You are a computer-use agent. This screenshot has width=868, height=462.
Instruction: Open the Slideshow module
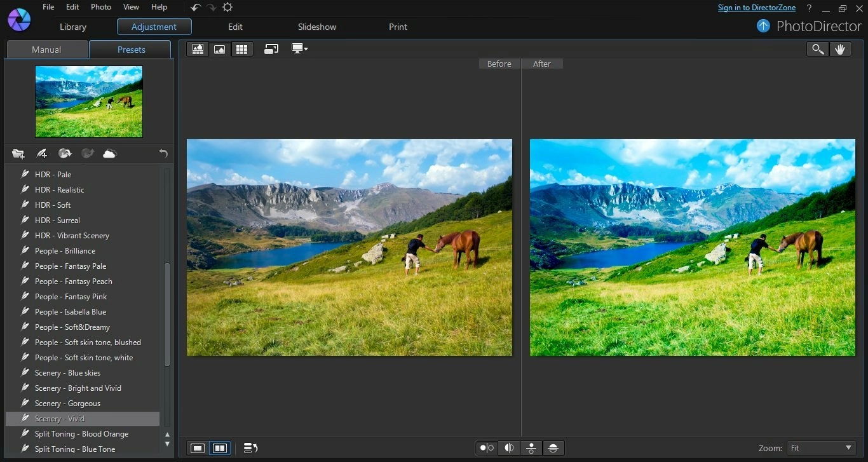317,27
